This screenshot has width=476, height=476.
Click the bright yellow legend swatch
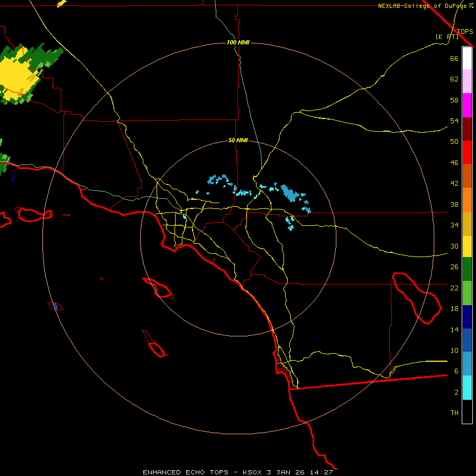coord(467,246)
